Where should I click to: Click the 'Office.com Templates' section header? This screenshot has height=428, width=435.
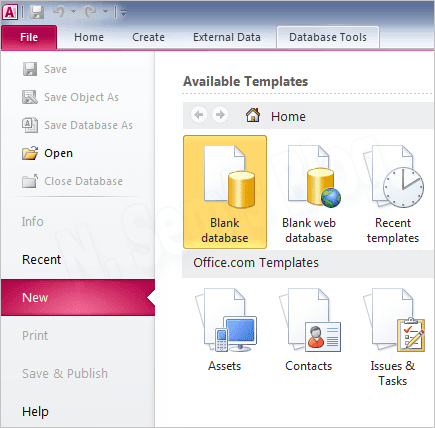click(x=256, y=263)
